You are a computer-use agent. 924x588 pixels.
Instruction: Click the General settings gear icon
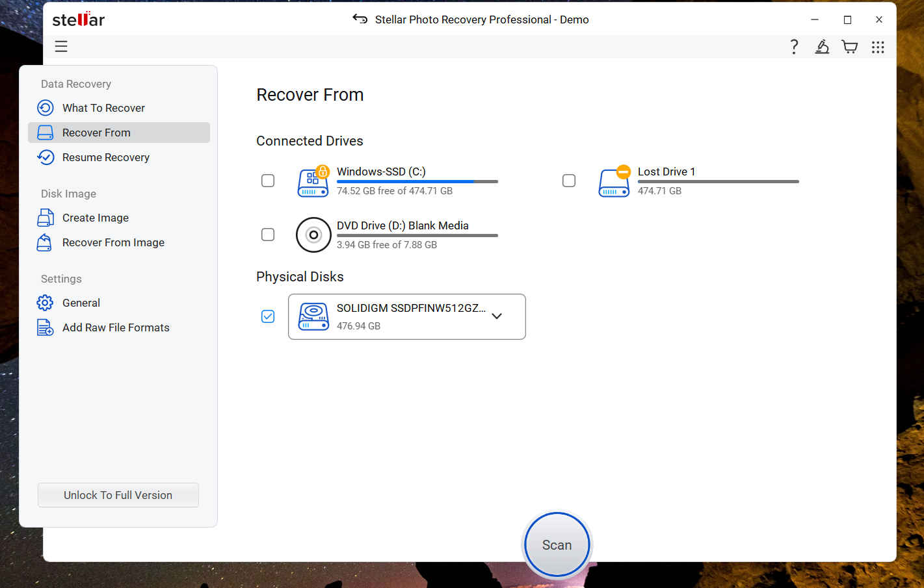click(x=46, y=303)
